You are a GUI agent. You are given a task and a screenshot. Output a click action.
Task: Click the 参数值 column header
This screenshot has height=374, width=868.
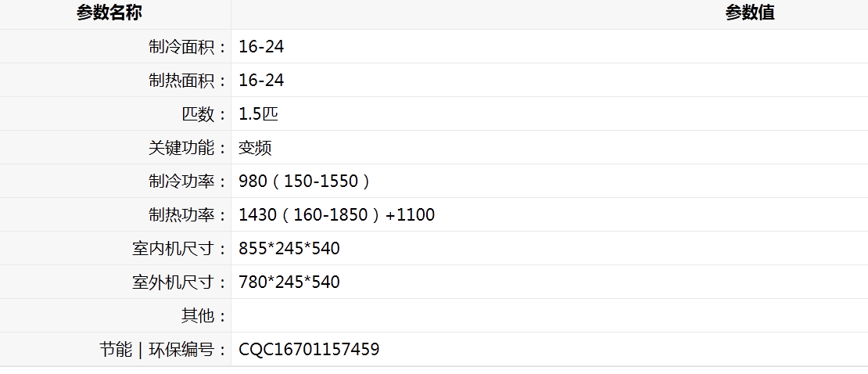[750, 13]
